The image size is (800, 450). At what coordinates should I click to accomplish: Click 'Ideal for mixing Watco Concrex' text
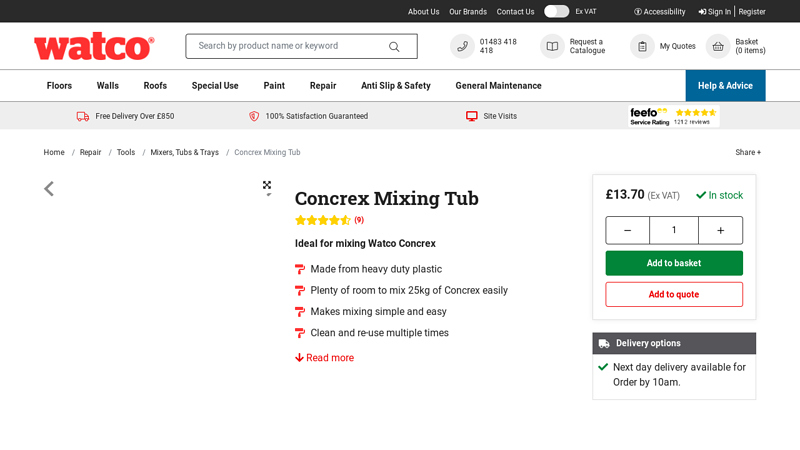365,243
